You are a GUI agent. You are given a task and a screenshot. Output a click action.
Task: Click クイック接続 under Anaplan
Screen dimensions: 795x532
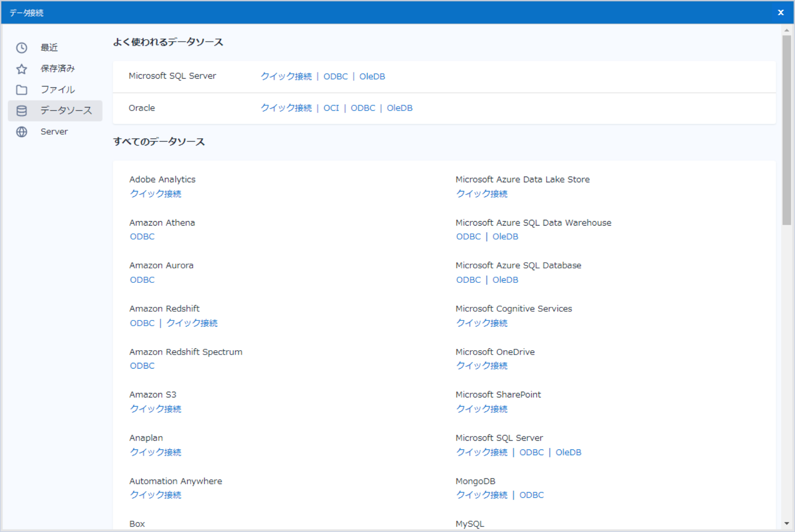click(155, 452)
